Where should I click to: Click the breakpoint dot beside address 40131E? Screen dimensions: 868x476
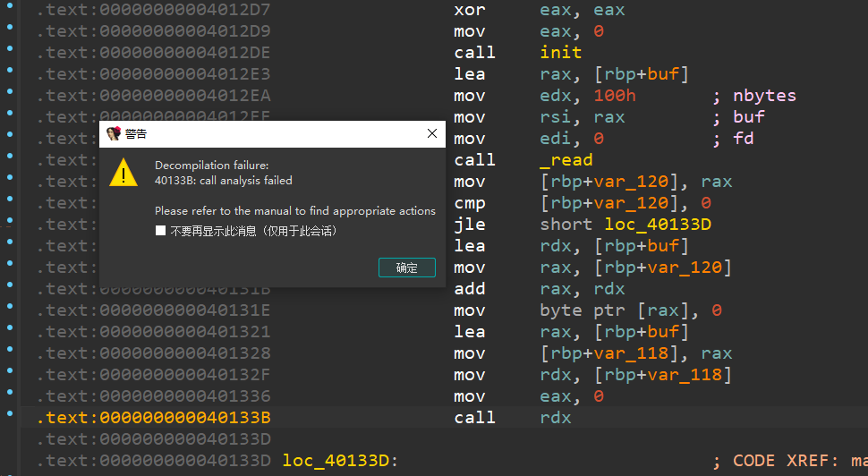10,307
